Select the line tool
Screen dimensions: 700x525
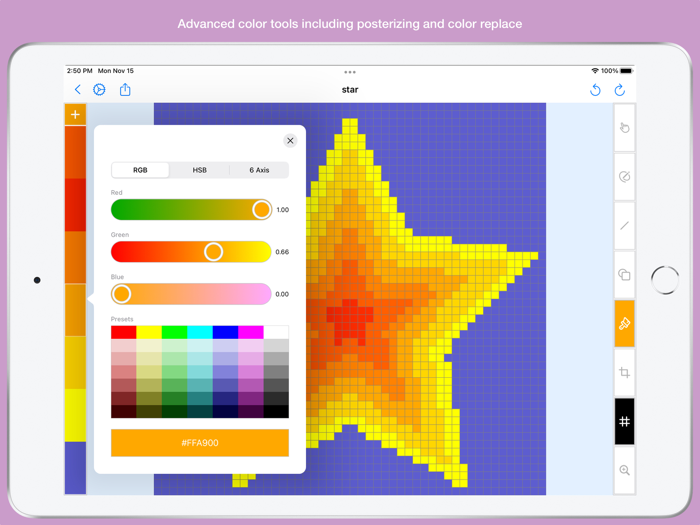pyautogui.click(x=625, y=225)
